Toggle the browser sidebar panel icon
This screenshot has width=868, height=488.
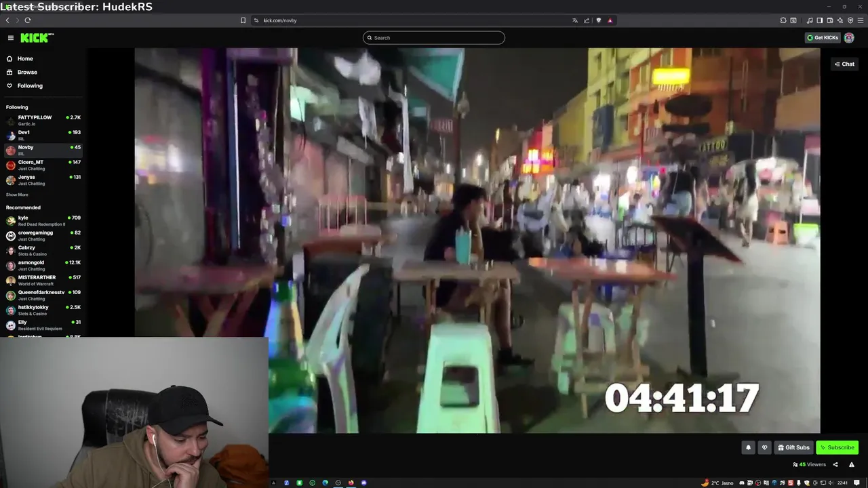pos(820,20)
